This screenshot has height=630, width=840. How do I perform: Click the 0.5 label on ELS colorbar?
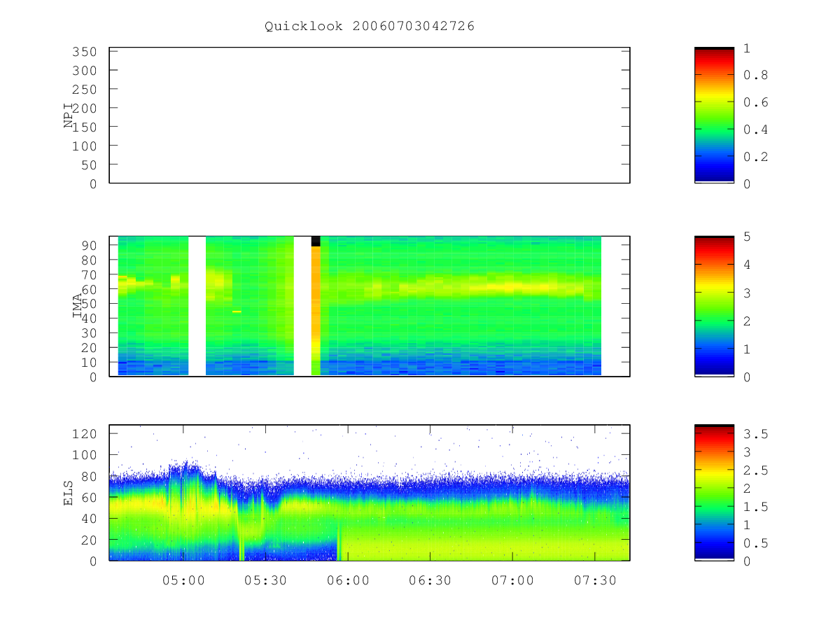(x=756, y=543)
